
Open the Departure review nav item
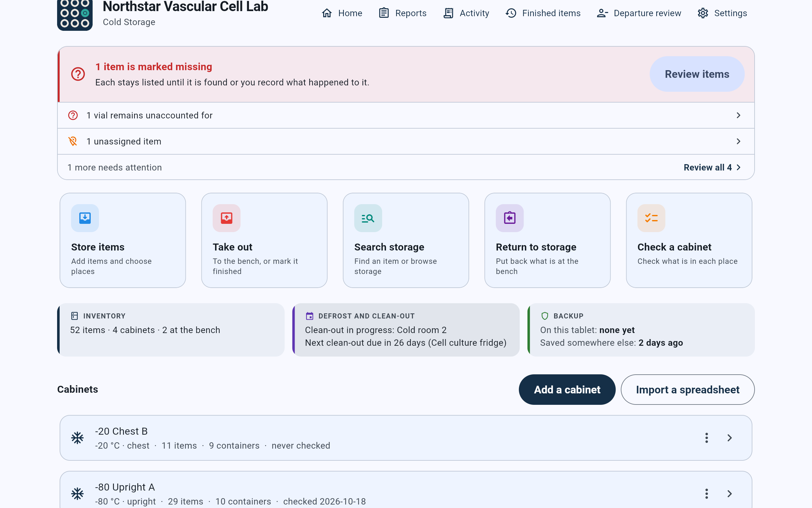[x=639, y=13]
